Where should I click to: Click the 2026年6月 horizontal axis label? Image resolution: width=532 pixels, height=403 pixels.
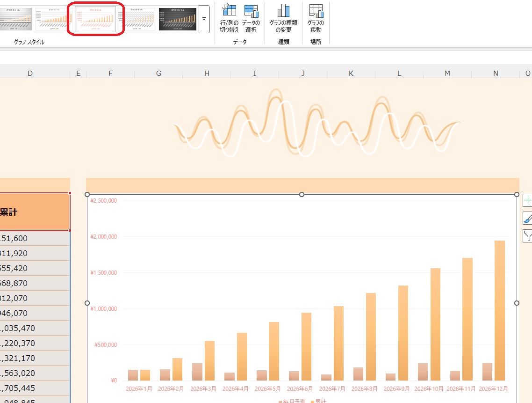[300, 389]
